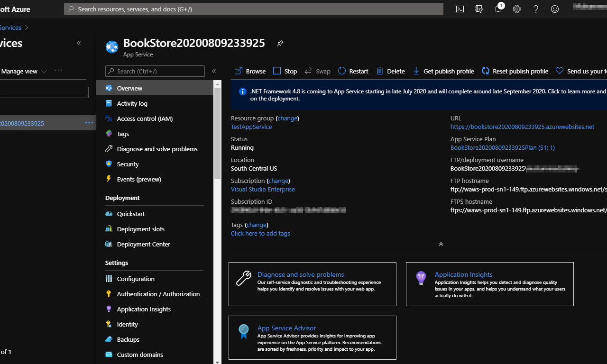The width and height of the screenshot is (607, 364).
Task: Pin BookStore app service to dashboard
Action: pos(280,44)
